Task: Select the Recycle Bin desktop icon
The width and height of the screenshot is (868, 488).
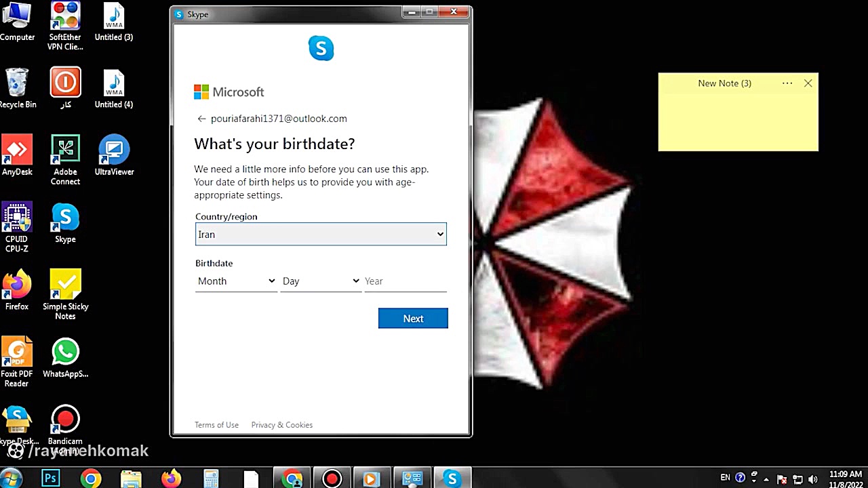Action: pyautogui.click(x=17, y=89)
